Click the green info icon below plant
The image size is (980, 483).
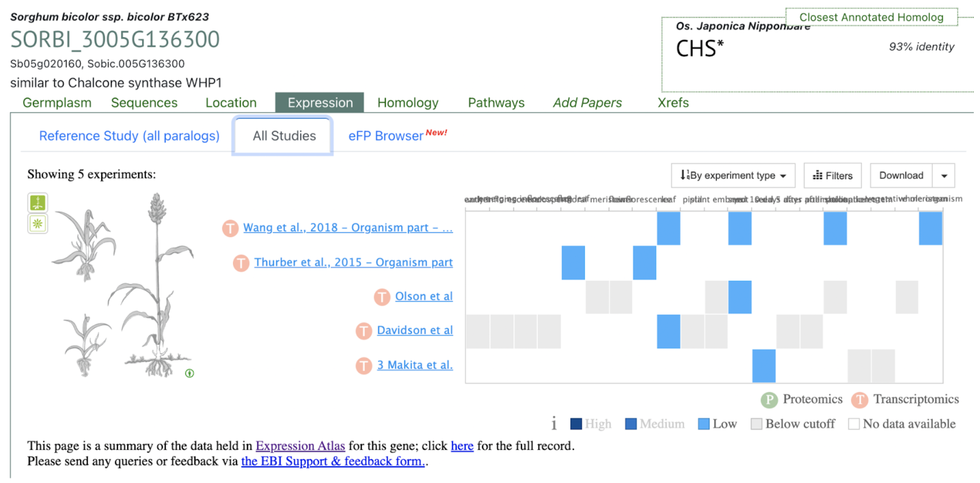pyautogui.click(x=190, y=373)
